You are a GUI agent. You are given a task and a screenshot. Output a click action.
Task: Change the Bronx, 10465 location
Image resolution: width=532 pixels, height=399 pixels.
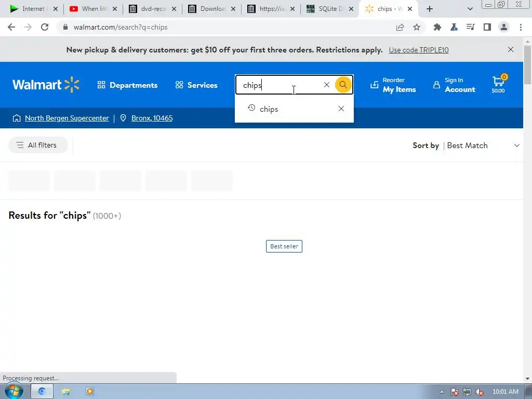point(152,118)
